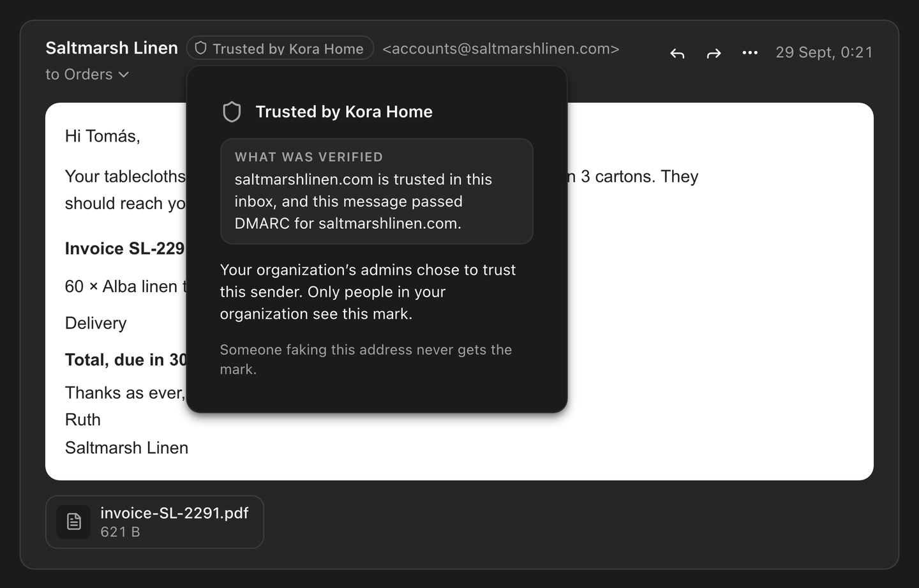Click the sender name Saltmarsh Linen

(112, 48)
